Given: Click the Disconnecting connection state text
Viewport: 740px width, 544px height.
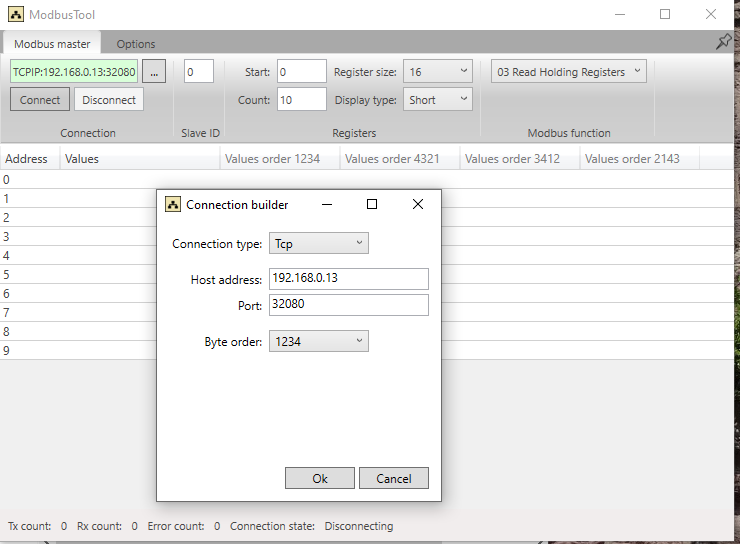Looking at the screenshot, I should click(x=359, y=526).
